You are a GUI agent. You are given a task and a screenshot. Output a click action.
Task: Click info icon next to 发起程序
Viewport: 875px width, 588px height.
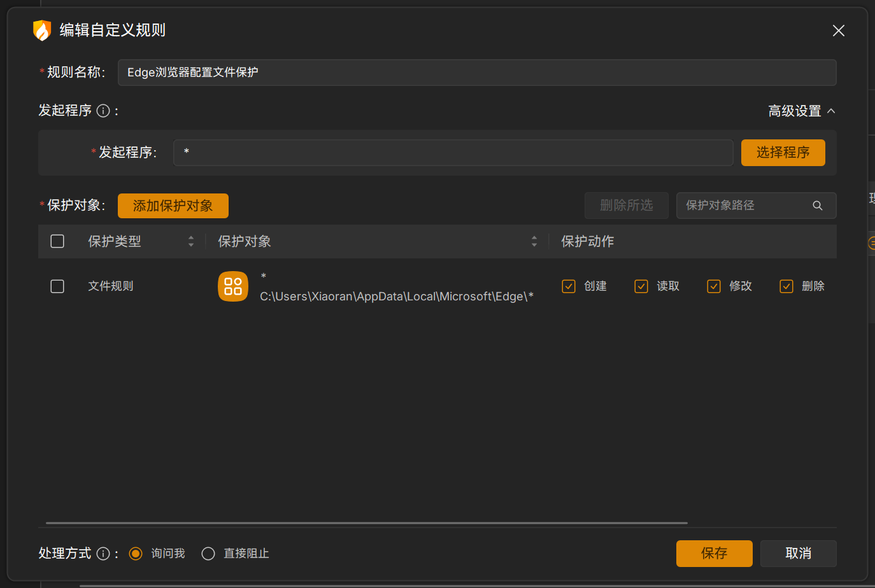coord(103,111)
